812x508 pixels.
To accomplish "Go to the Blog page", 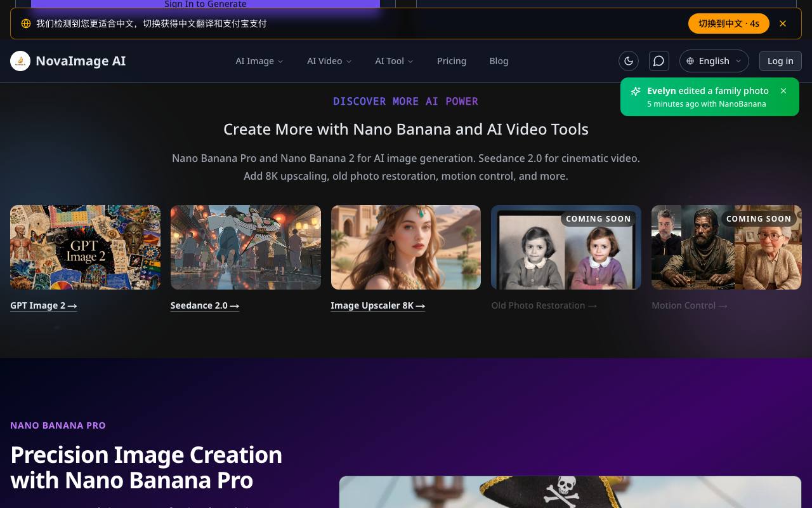I will (499, 61).
